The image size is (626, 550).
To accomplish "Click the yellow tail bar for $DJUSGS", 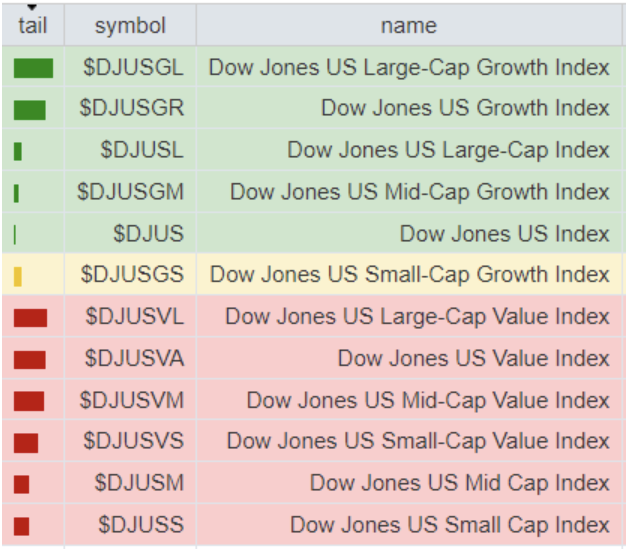I will (18, 275).
